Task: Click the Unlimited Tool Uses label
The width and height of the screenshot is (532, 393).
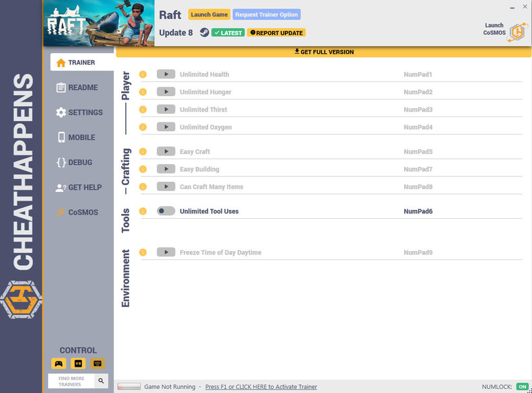Action: point(209,211)
